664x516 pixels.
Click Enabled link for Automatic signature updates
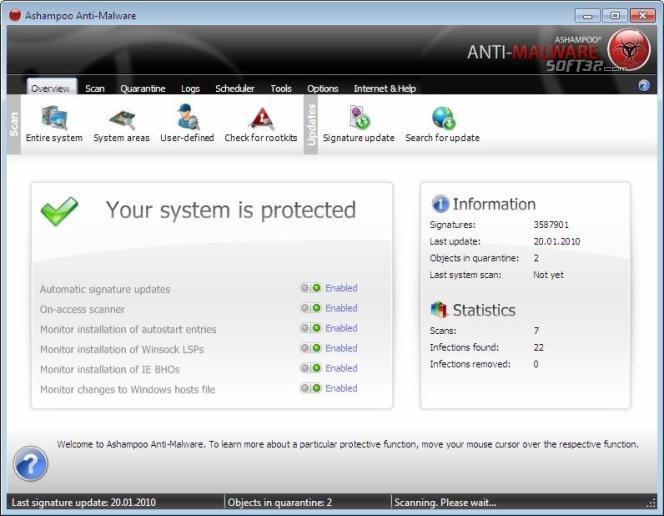tap(341, 288)
